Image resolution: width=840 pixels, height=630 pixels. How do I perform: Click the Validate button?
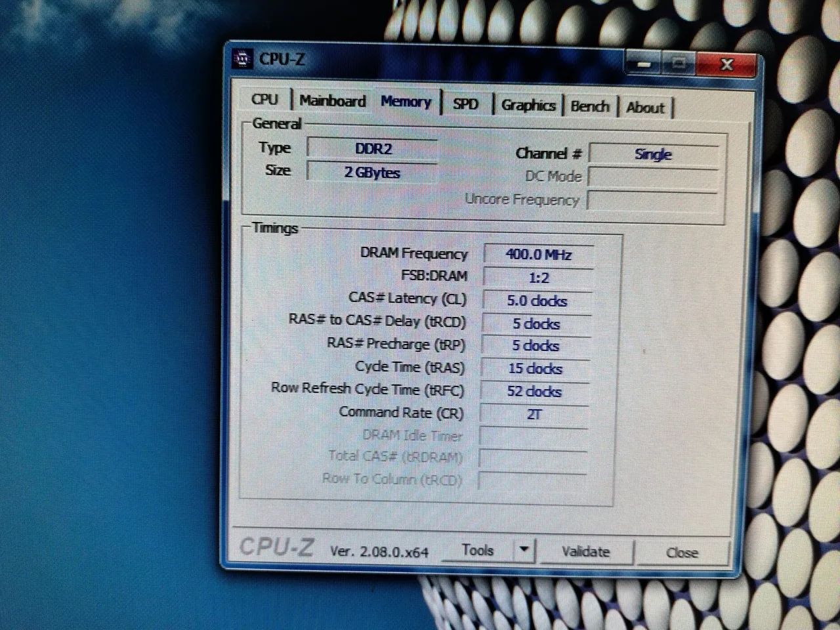(x=585, y=552)
